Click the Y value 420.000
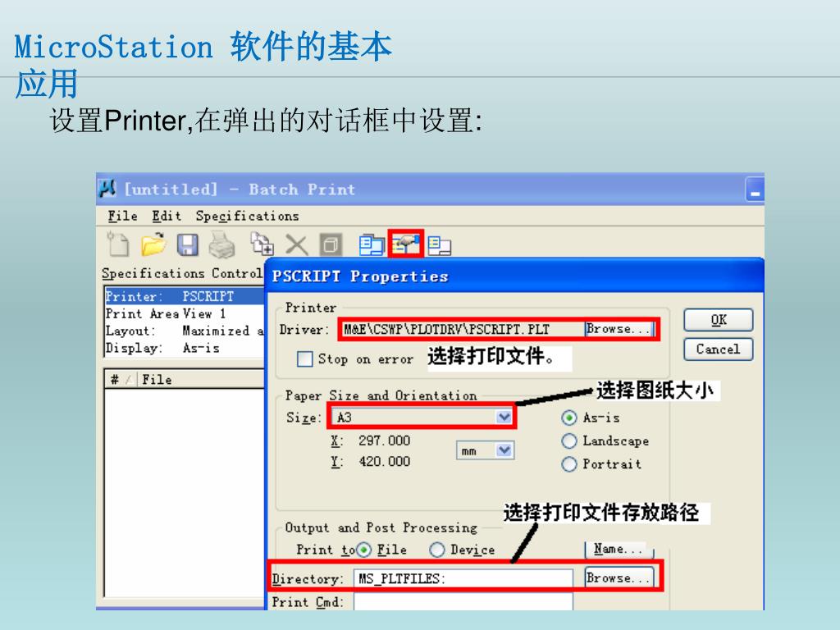 tap(384, 461)
